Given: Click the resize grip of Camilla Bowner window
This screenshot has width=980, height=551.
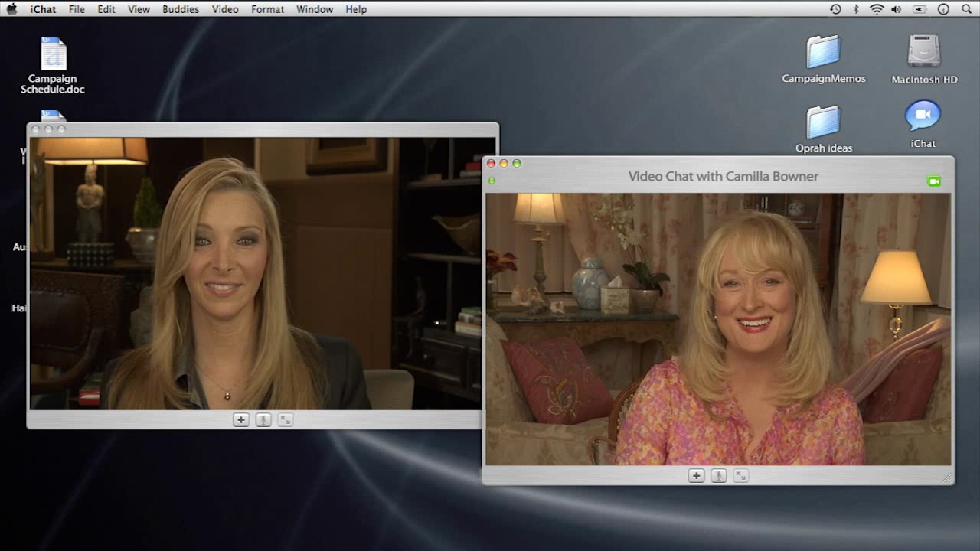Looking at the screenshot, I should 947,478.
